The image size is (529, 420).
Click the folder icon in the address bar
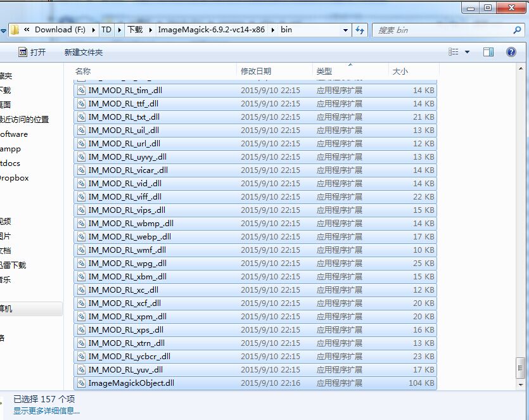point(15,30)
